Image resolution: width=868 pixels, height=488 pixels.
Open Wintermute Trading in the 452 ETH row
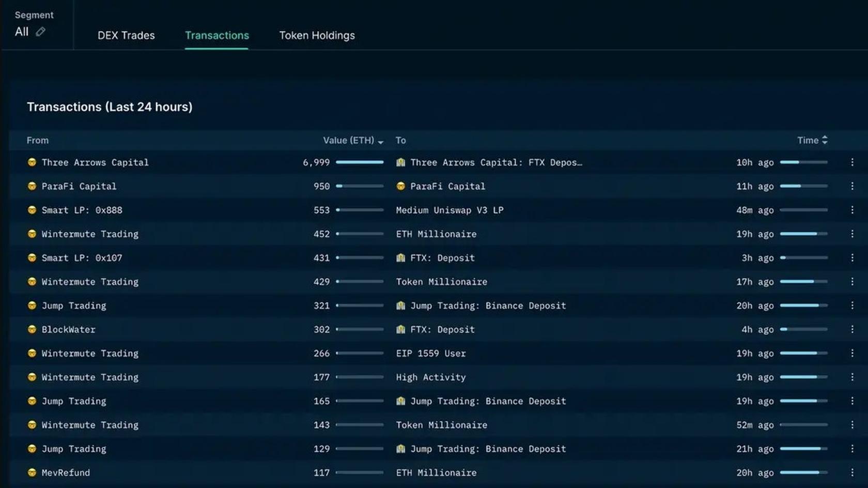coord(90,234)
